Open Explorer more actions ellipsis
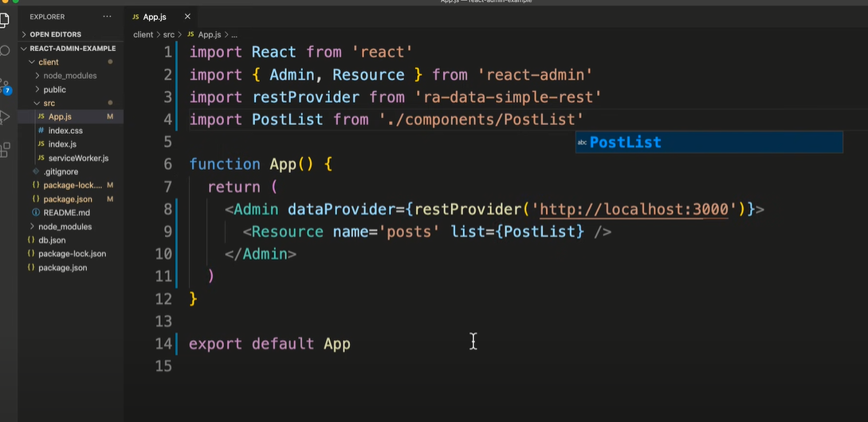Screen dimensions: 868x422 [x=107, y=17]
